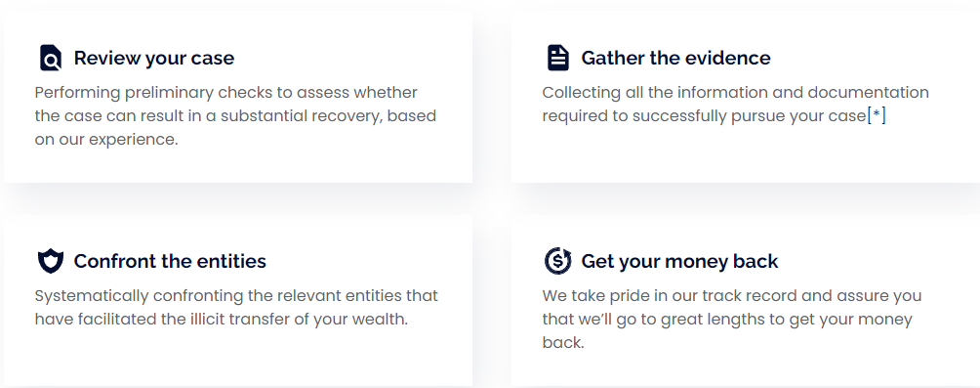Image resolution: width=980 pixels, height=388 pixels.
Task: Click the Systematically confronting the relevant entities text
Action: [236, 307]
